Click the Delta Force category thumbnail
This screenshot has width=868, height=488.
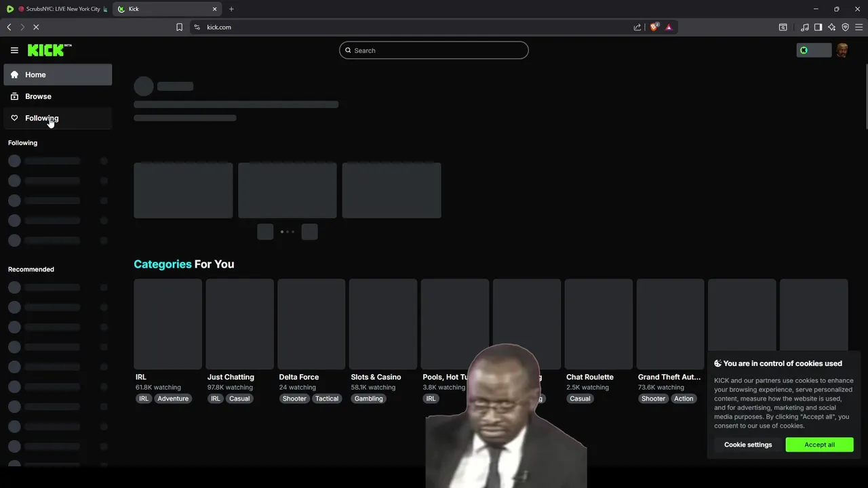pyautogui.click(x=311, y=324)
